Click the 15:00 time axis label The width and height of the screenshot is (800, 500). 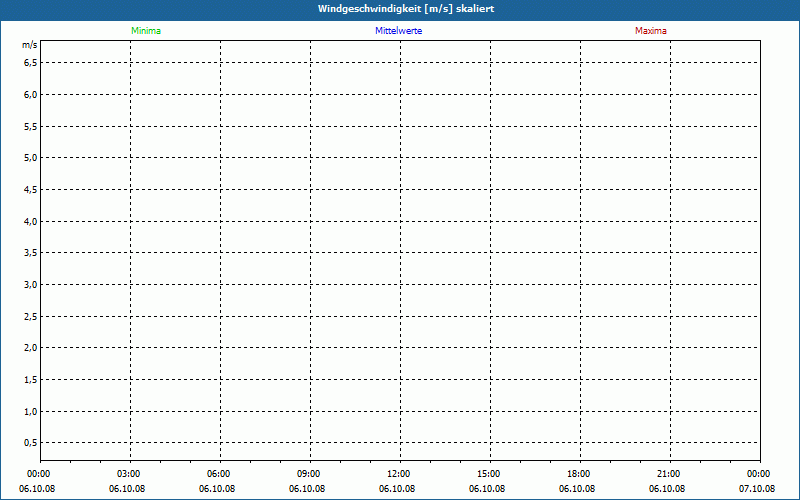click(x=489, y=474)
